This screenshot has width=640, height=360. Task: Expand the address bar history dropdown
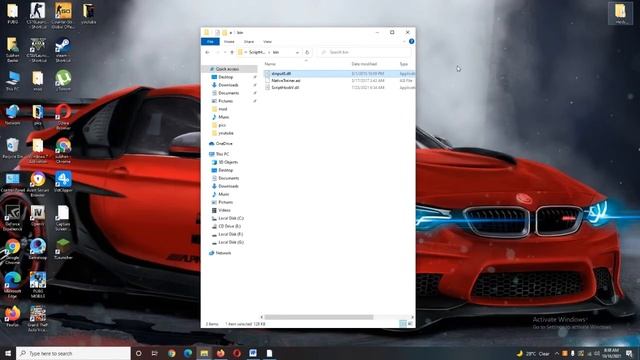click(297, 52)
